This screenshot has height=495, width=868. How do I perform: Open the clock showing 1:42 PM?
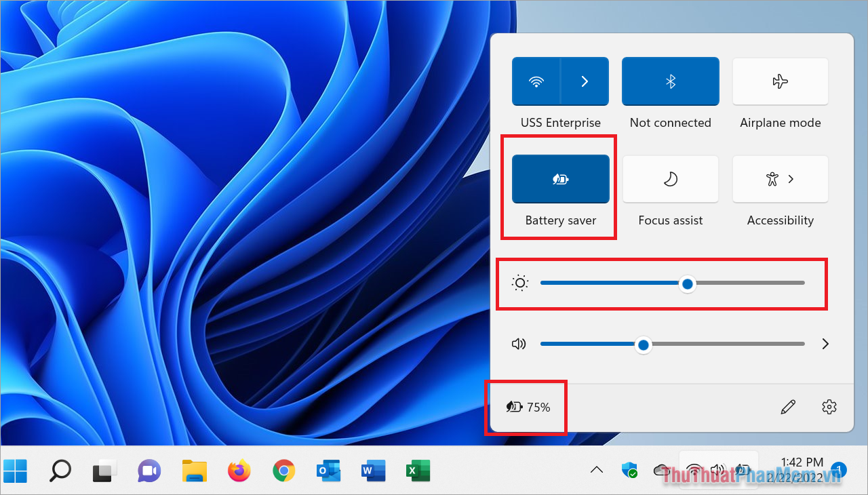[802, 470]
